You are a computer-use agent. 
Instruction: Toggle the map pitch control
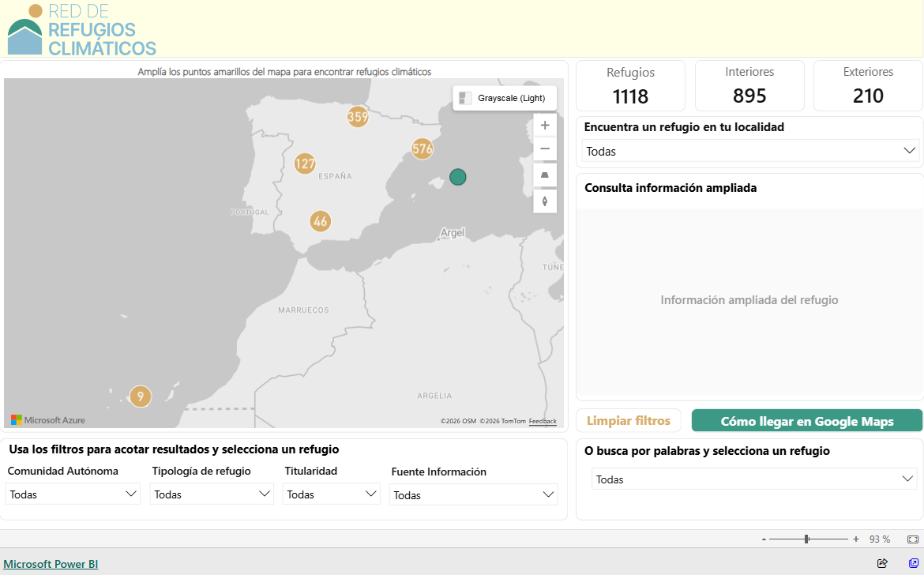coord(545,175)
